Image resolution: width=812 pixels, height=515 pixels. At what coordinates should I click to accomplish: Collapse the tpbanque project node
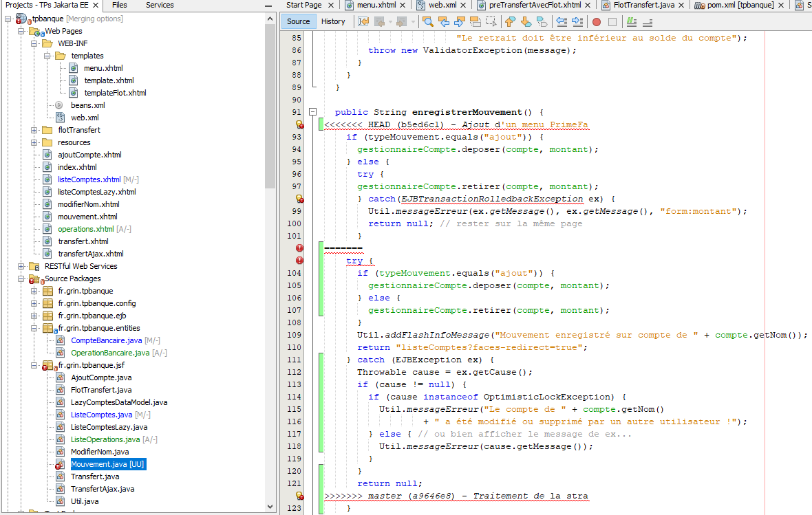tap(8, 19)
